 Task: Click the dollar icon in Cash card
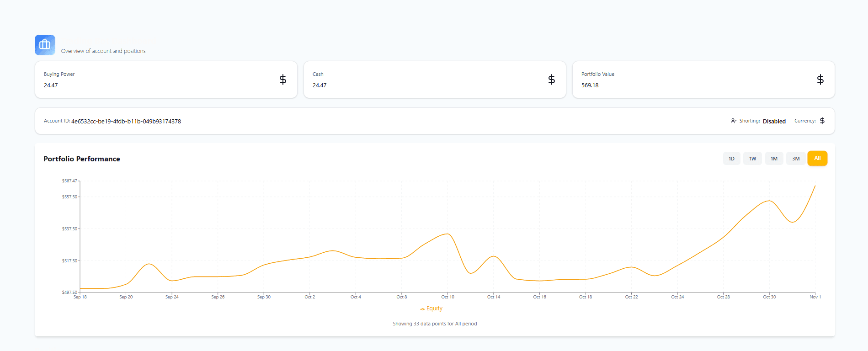[x=551, y=80]
